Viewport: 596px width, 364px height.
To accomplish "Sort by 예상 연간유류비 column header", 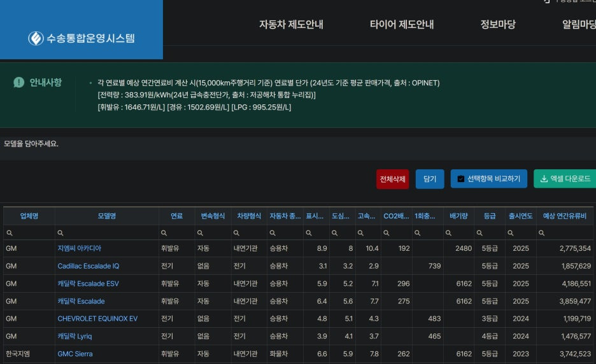I will tap(565, 216).
